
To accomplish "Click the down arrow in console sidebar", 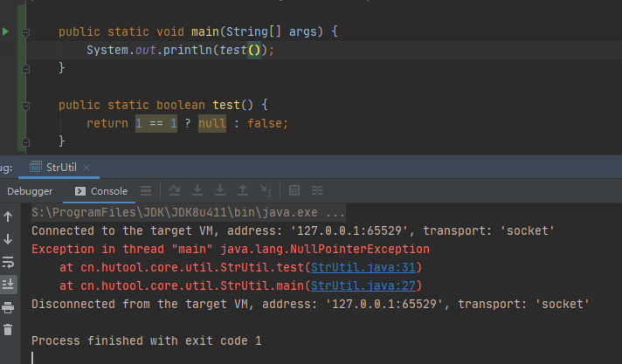I will pyautogui.click(x=8, y=238).
